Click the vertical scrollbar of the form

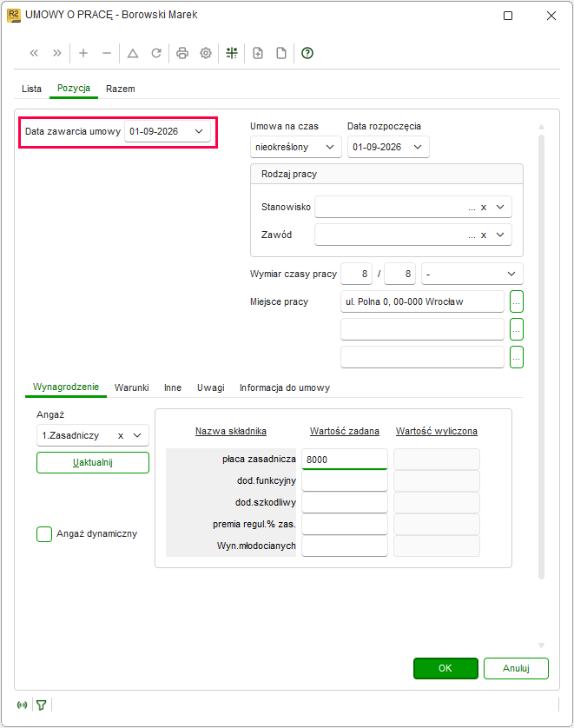coord(541,356)
